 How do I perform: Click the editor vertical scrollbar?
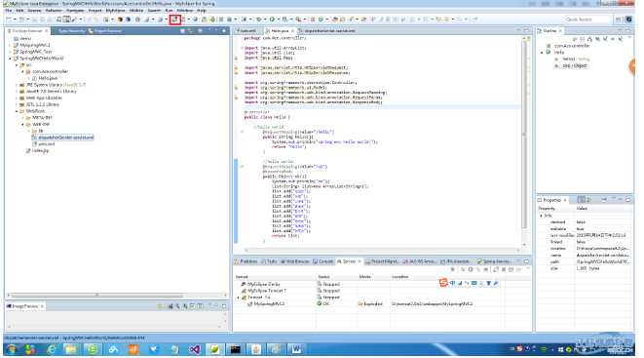524,136
